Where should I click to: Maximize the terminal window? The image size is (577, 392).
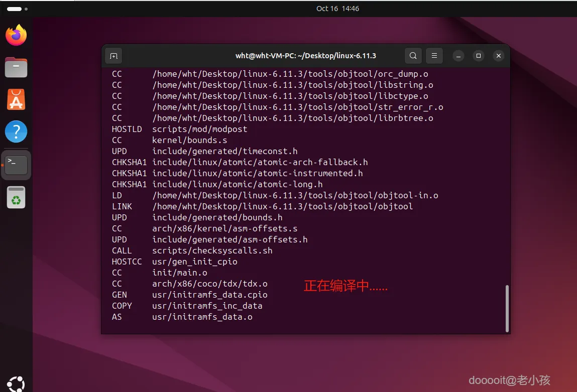(479, 56)
